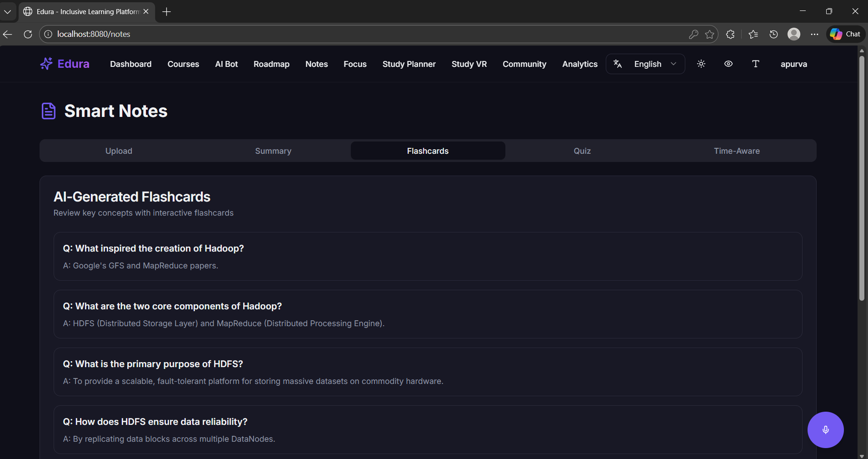The image size is (868, 459).
Task: Click the Smart Notes document icon
Action: click(x=49, y=111)
